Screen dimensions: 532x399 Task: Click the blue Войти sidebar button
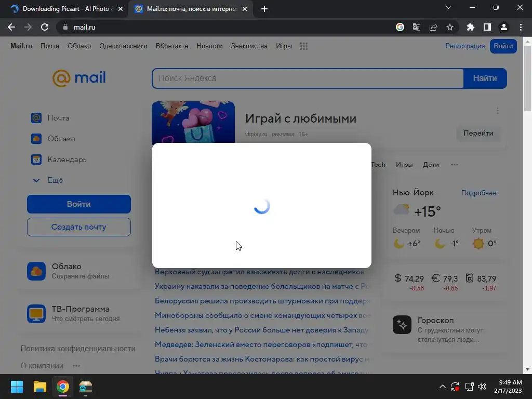click(x=79, y=204)
